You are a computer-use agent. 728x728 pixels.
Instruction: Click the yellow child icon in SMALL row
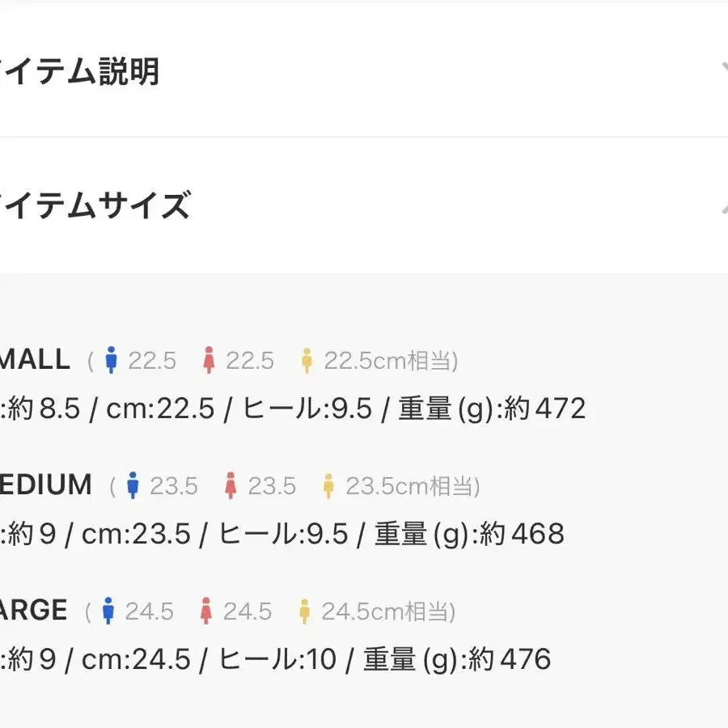tap(307, 361)
